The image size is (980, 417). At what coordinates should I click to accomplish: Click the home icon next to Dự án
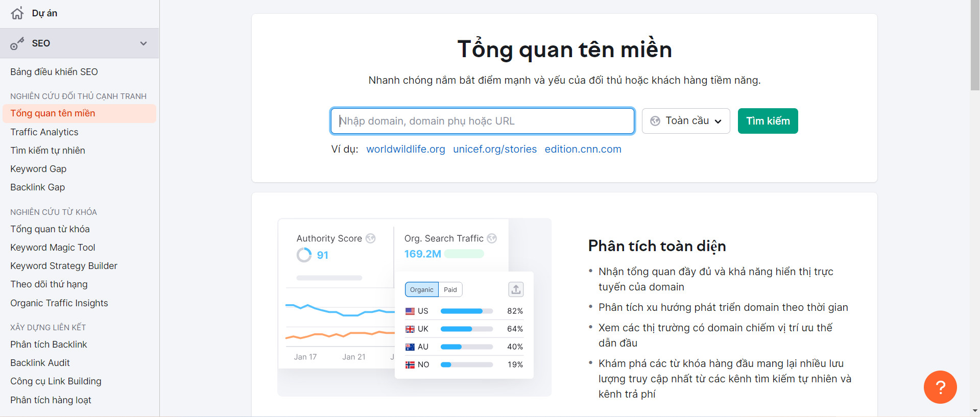[x=17, y=13]
